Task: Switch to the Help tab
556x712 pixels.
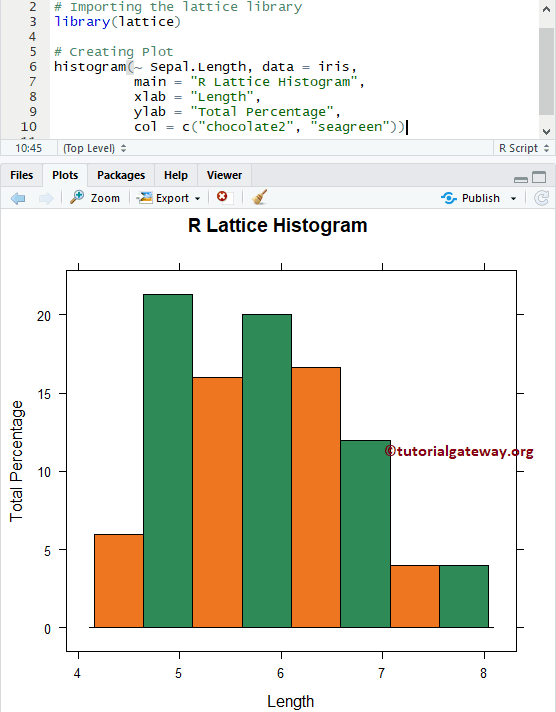Action: [176, 175]
